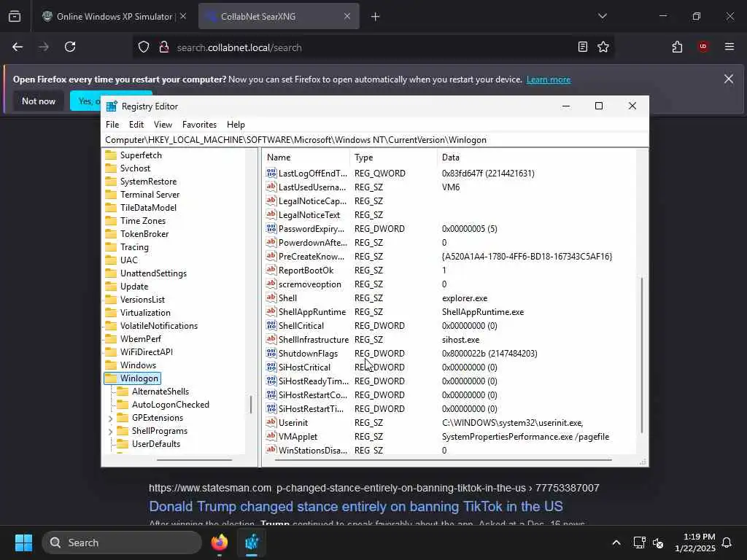The image size is (747, 560).
Task: Open Registry Editor taskbar icon
Action: 252,542
